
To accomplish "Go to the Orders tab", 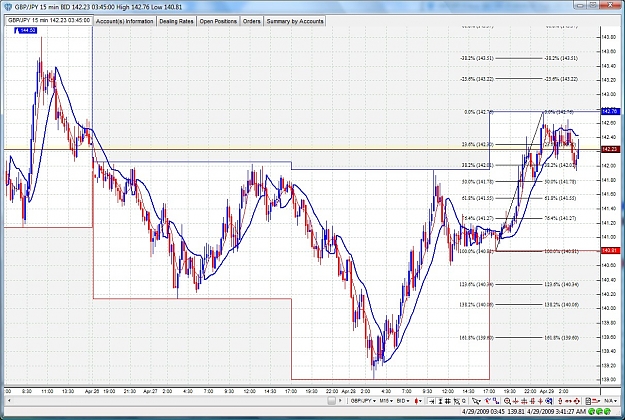I will click(252, 21).
